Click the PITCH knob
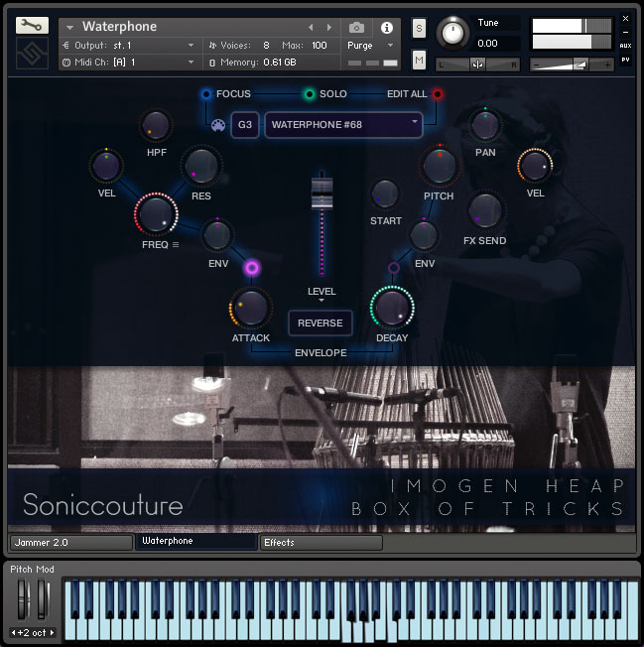The height and width of the screenshot is (647, 644). pos(439,166)
